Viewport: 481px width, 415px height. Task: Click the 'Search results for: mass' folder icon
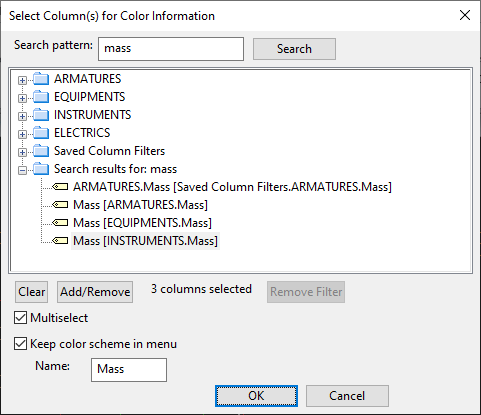point(41,169)
